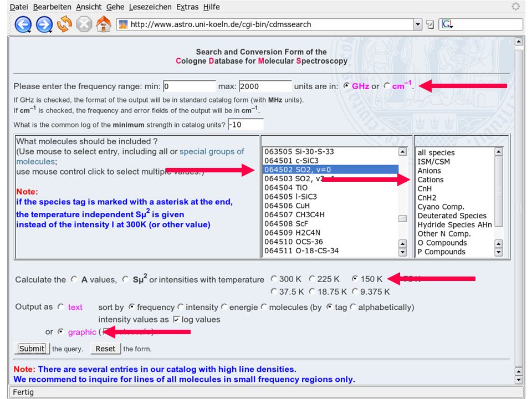Viewport: 532px width, 399px height.
Task: Go forward with the blue Forward arrow
Action: coord(44,24)
